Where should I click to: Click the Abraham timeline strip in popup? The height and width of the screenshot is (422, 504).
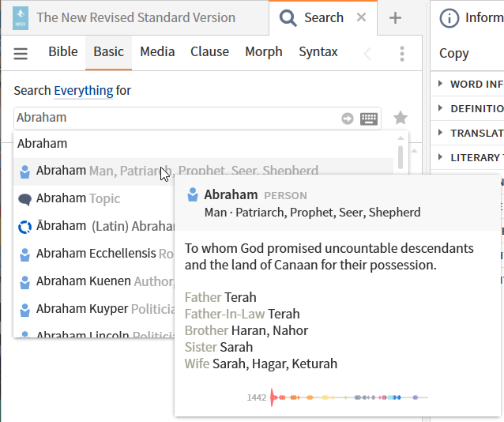[348, 398]
